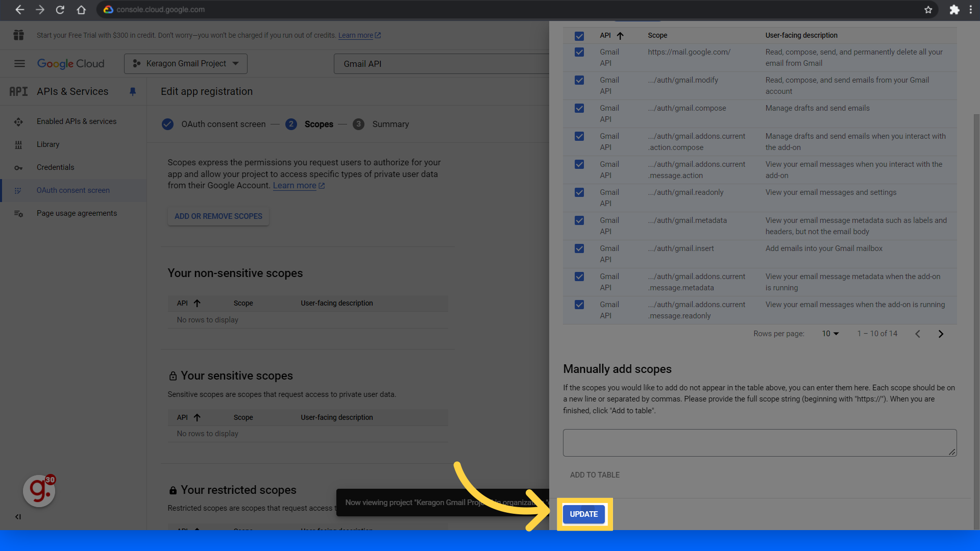
Task: Collapse the sidebar with bottom-left arrow icon
Action: point(18,517)
